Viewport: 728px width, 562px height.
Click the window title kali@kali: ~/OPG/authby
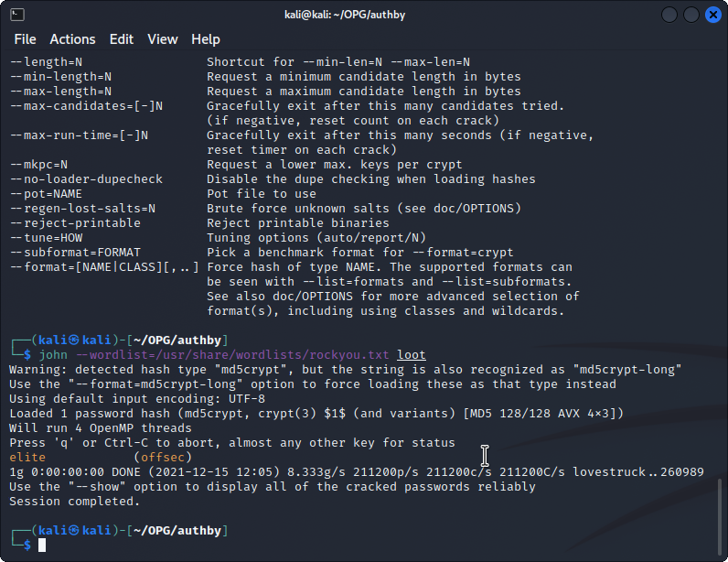pos(364,15)
